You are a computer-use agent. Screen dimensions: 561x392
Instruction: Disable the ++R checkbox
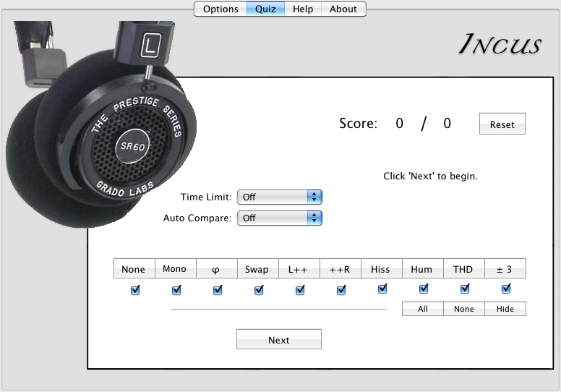click(x=341, y=290)
